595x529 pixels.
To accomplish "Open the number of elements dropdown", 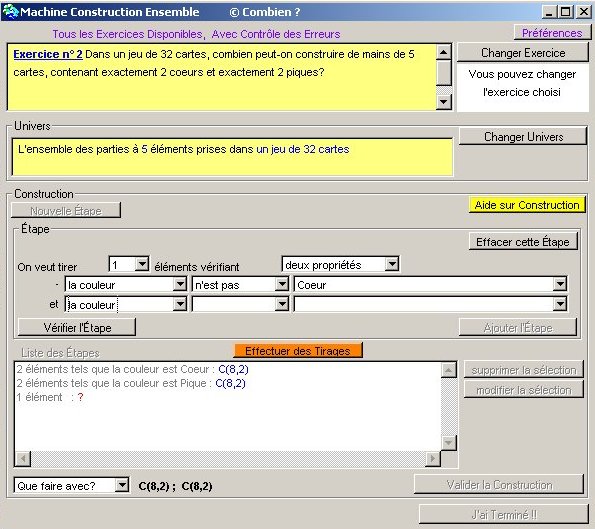I will point(142,264).
